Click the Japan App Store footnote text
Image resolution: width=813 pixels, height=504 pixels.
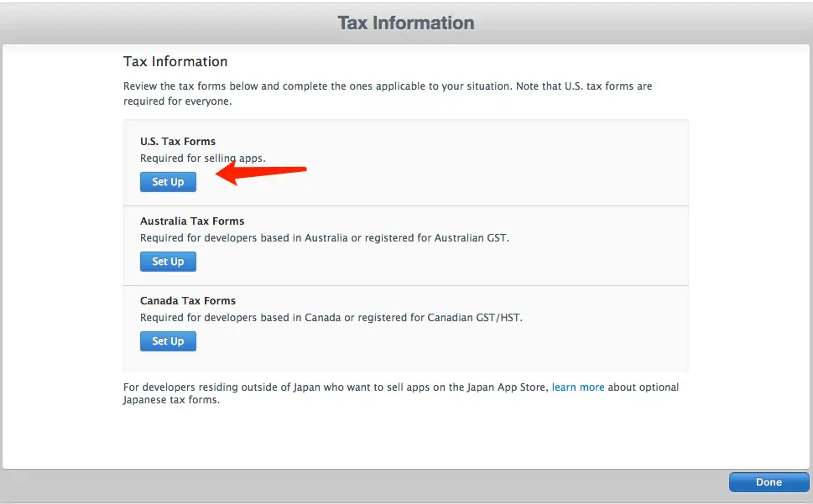(401, 393)
